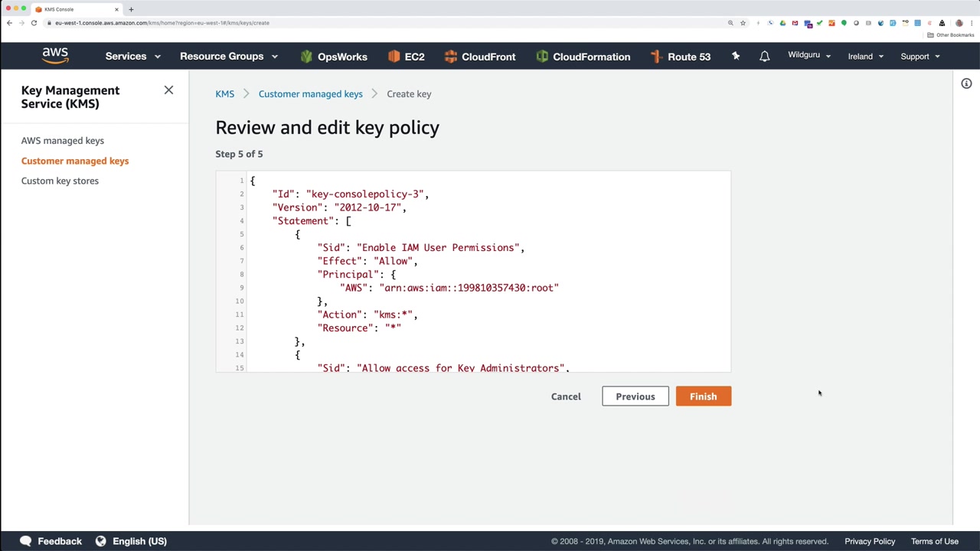Image resolution: width=980 pixels, height=551 pixels.
Task: Change language from English (US)
Action: [x=131, y=541]
